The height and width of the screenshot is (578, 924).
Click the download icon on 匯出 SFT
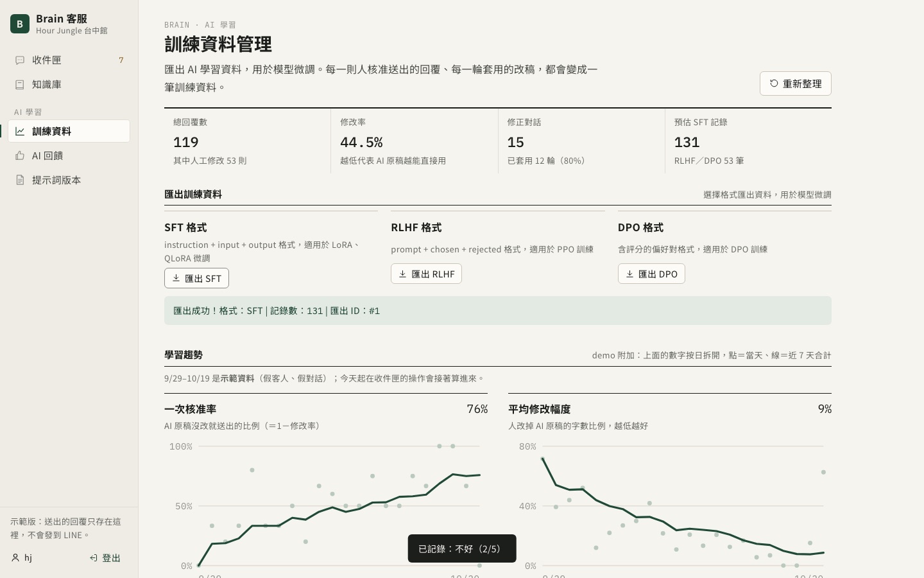[176, 278]
